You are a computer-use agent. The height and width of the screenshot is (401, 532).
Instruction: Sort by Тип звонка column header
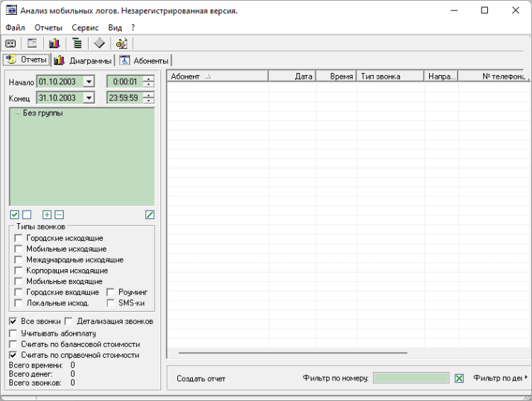(390, 77)
